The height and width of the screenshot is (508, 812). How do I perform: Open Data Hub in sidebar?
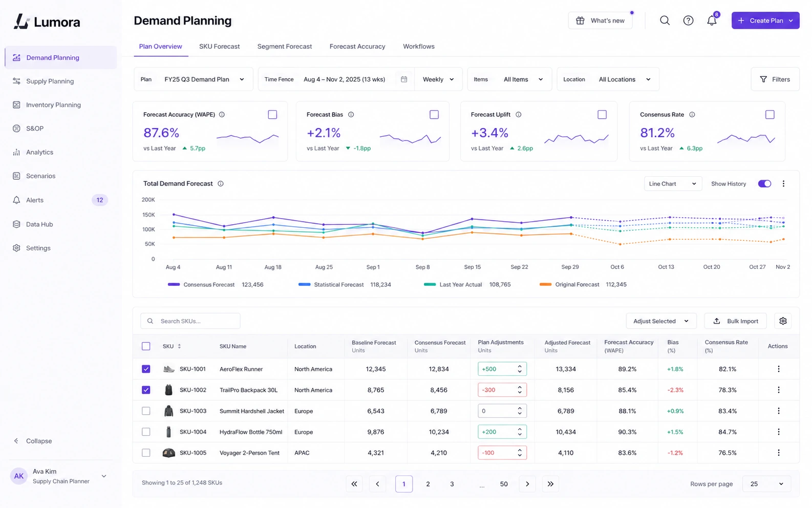pyautogui.click(x=61, y=224)
